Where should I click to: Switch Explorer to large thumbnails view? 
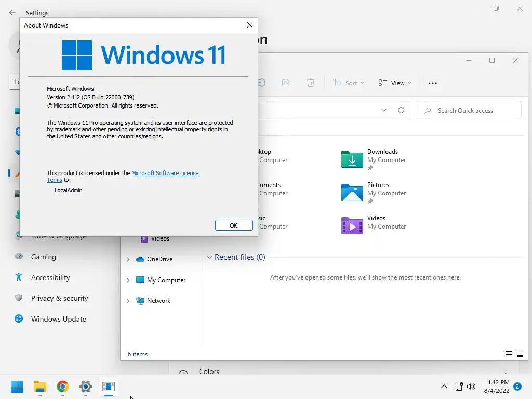click(520, 354)
